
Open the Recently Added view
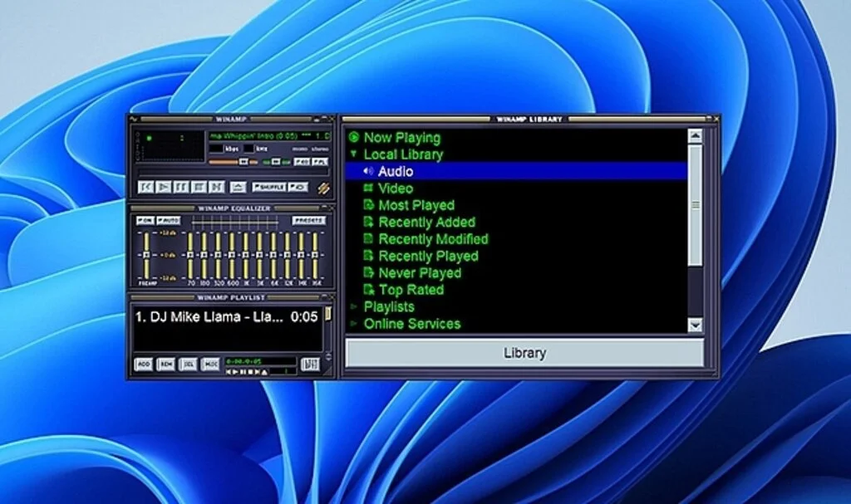coord(426,222)
